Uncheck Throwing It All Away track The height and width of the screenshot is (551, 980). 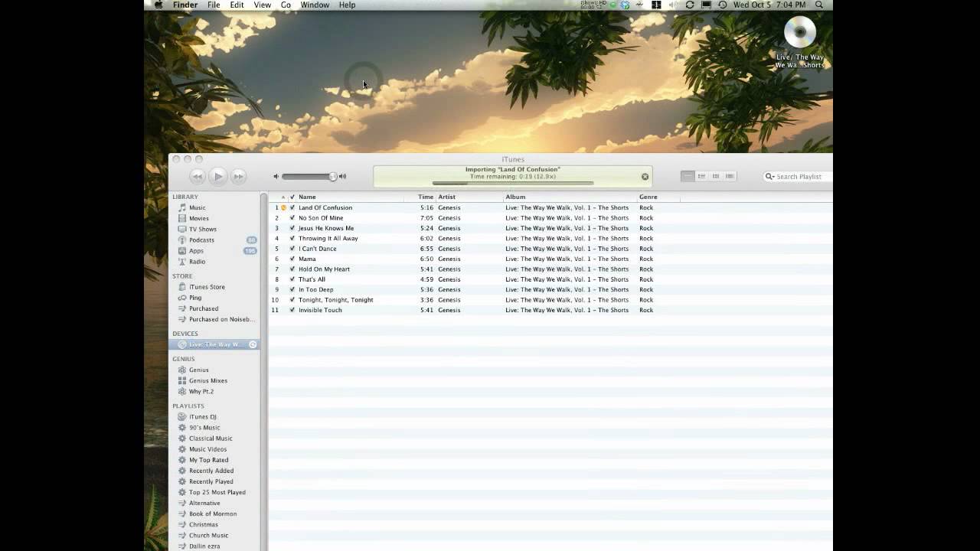tap(292, 238)
